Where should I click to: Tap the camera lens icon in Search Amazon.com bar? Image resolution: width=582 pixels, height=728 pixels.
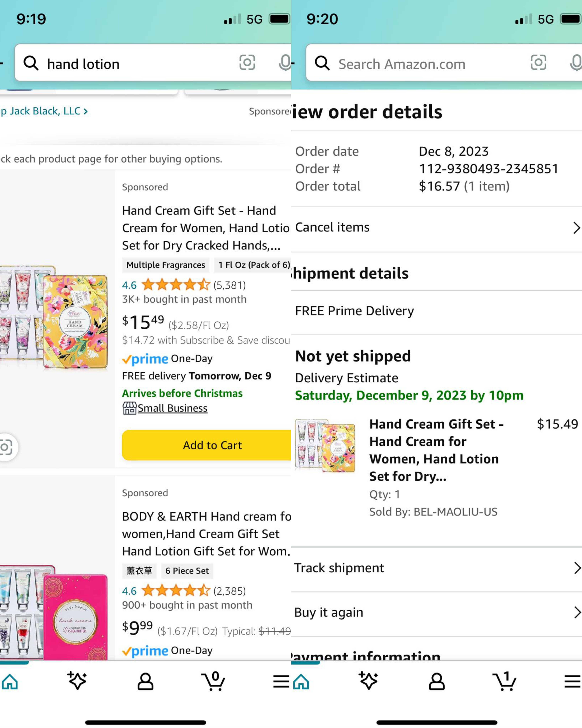[538, 63]
